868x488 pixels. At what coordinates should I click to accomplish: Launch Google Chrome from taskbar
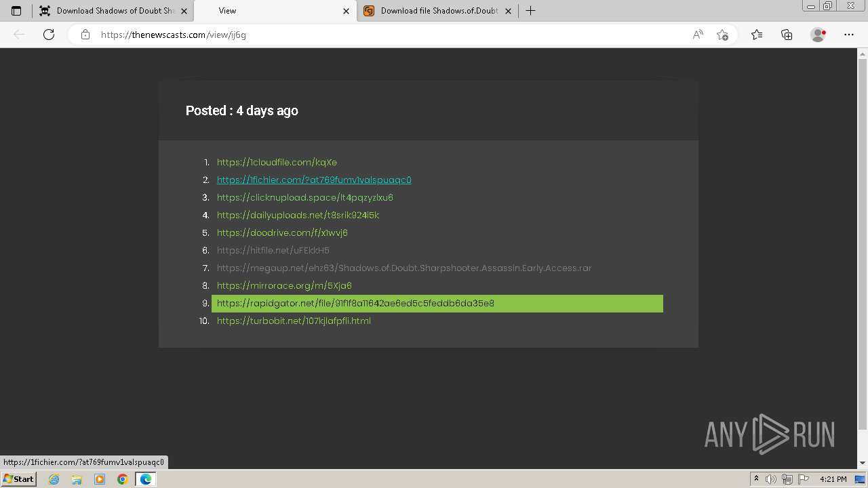click(122, 479)
